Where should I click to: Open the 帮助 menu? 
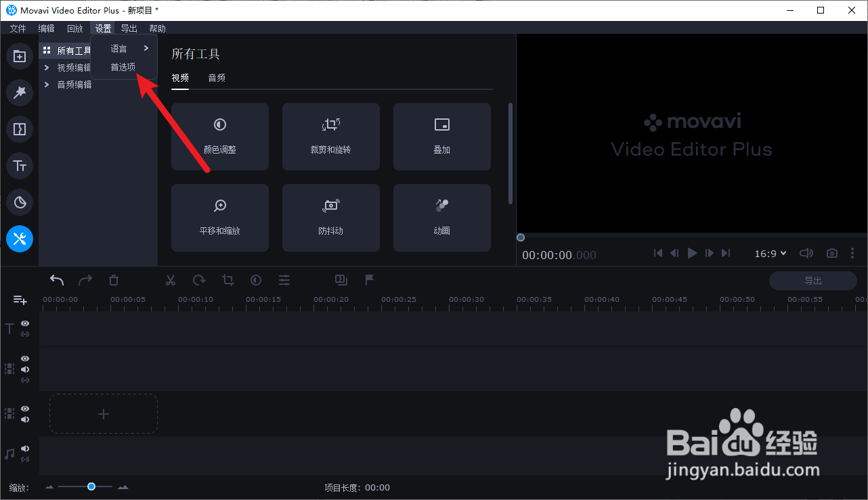[x=157, y=28]
